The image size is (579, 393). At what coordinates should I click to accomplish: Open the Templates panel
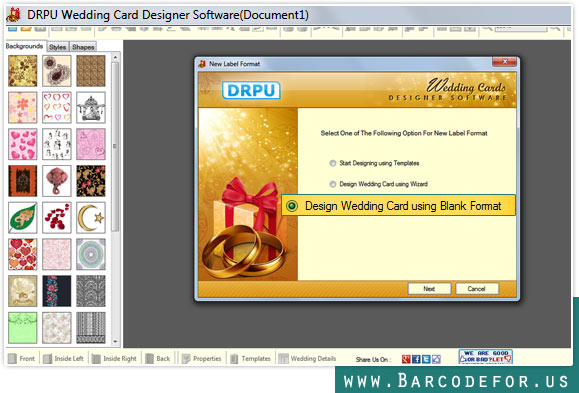[x=251, y=358]
